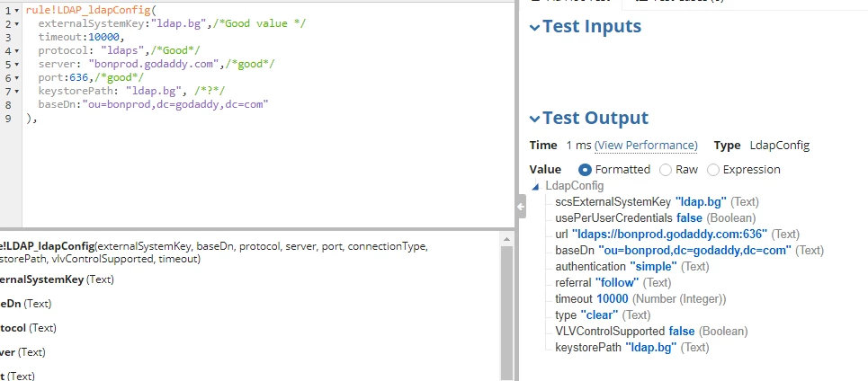This screenshot has height=381, width=868.
Task: Click the tocol (Text) parameter description
Action: point(28,328)
